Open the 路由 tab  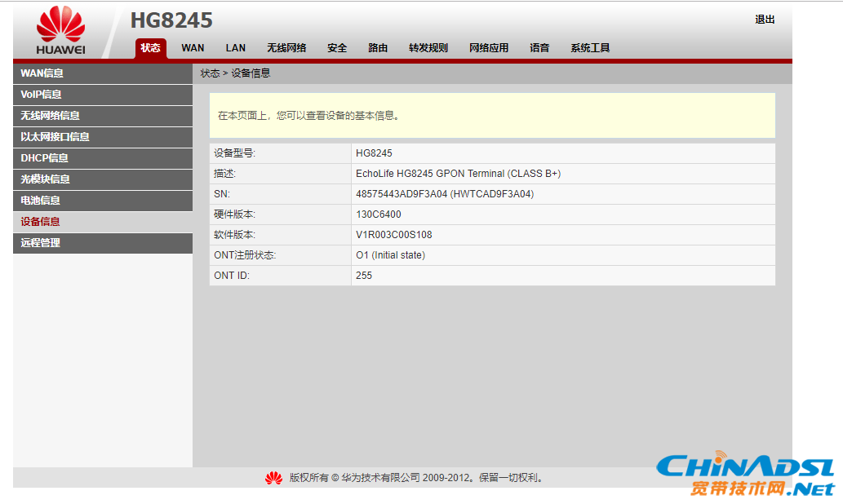[x=378, y=48]
